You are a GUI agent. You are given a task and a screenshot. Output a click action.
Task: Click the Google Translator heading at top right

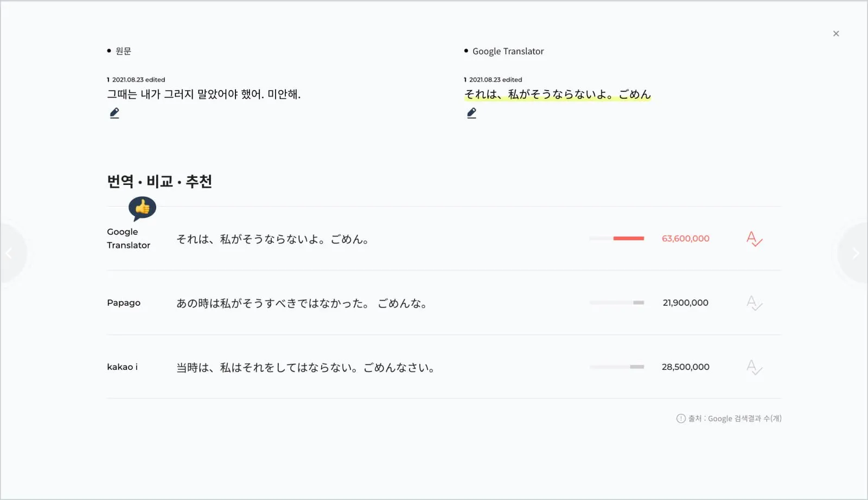(508, 51)
